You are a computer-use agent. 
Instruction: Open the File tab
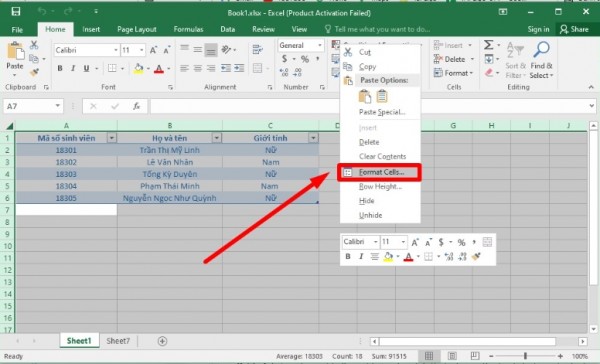[x=17, y=29]
